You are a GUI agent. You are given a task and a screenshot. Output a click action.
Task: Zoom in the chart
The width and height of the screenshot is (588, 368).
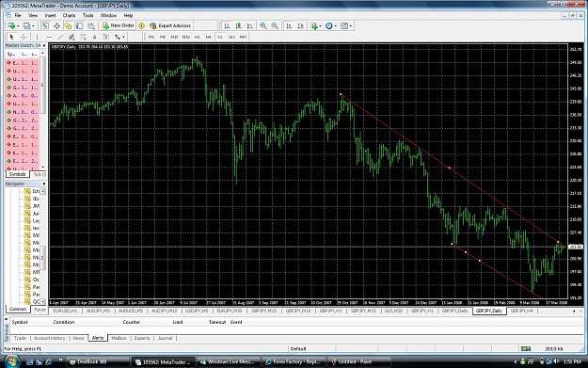263,26
